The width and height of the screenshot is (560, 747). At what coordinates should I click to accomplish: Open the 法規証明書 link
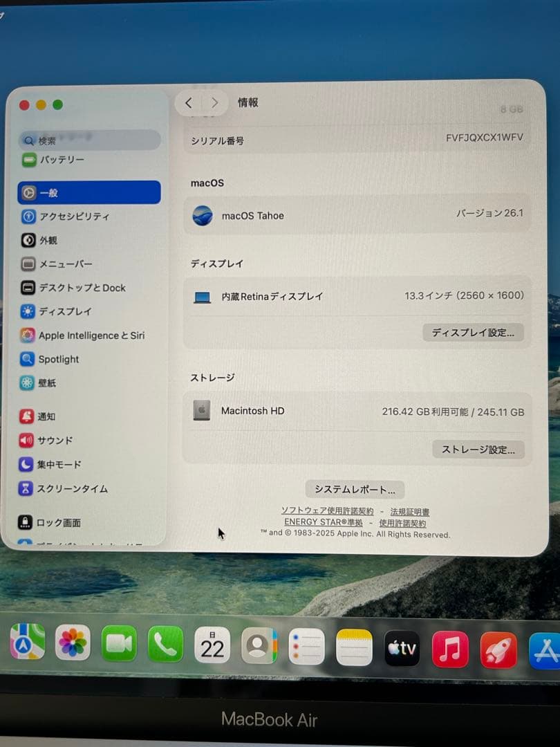pyautogui.click(x=409, y=512)
